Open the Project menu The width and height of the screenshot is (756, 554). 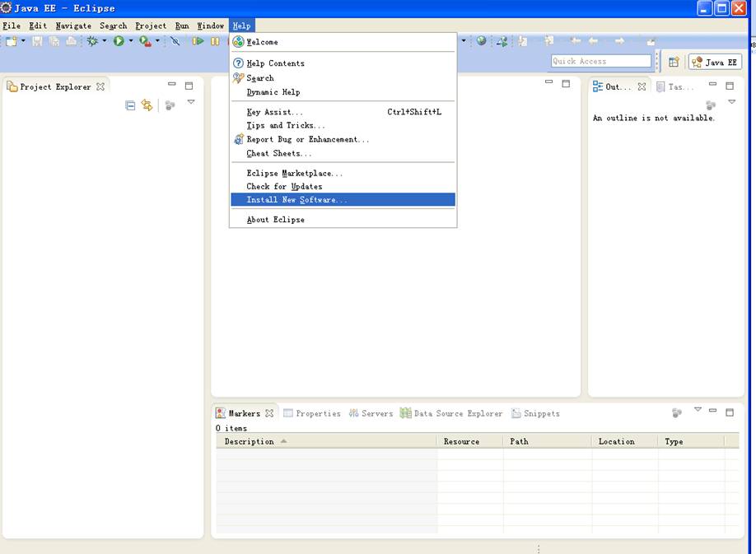[151, 26]
